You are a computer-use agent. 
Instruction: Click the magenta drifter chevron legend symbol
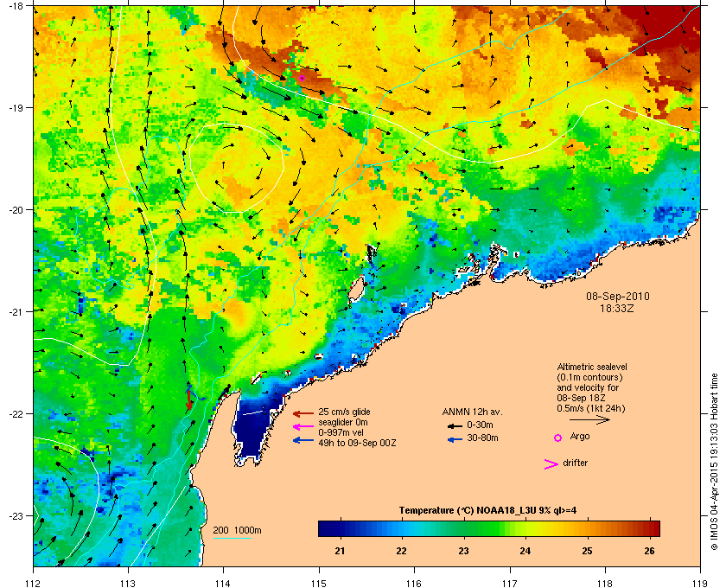(551, 464)
